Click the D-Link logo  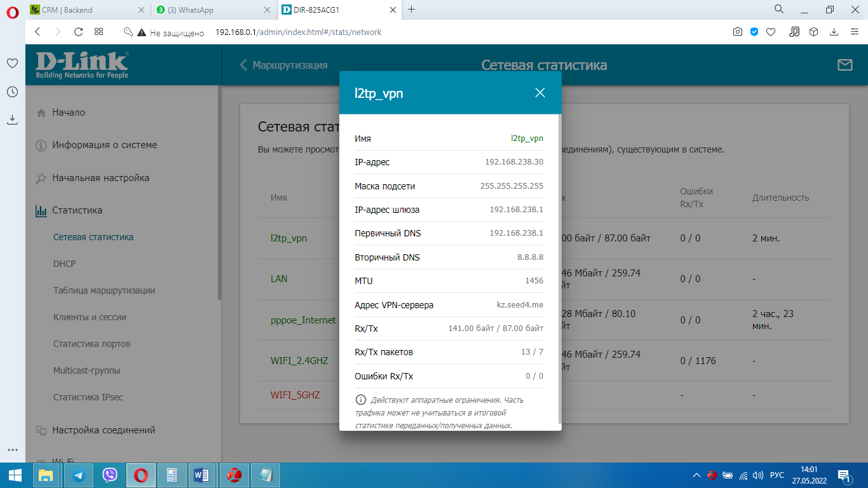click(82, 65)
